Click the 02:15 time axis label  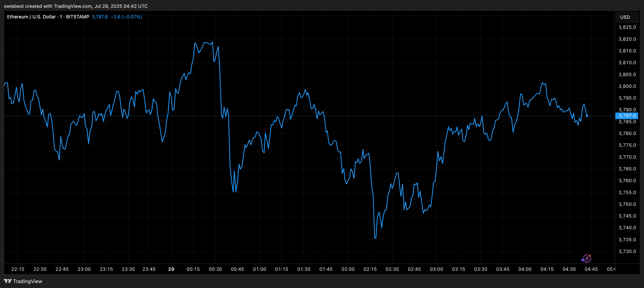[x=370, y=269]
